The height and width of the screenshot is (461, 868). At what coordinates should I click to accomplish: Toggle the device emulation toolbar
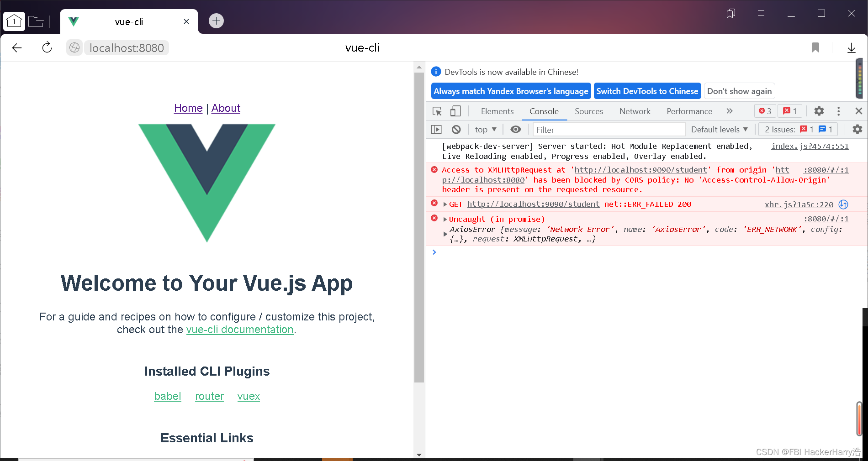tap(455, 111)
